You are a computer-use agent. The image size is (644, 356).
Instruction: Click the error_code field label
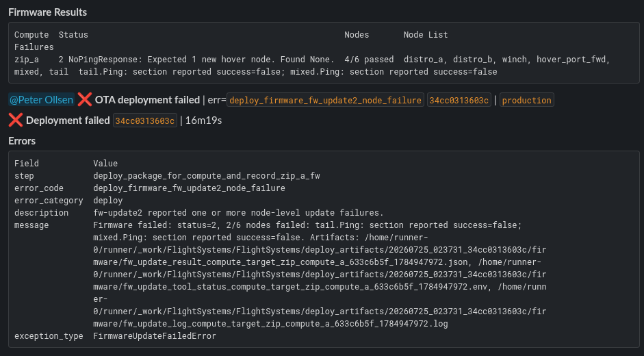coord(38,188)
